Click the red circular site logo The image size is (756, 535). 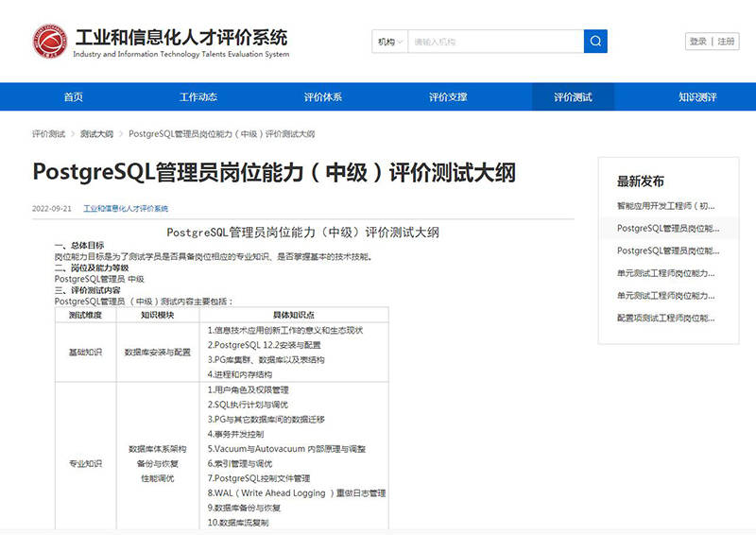point(46,43)
